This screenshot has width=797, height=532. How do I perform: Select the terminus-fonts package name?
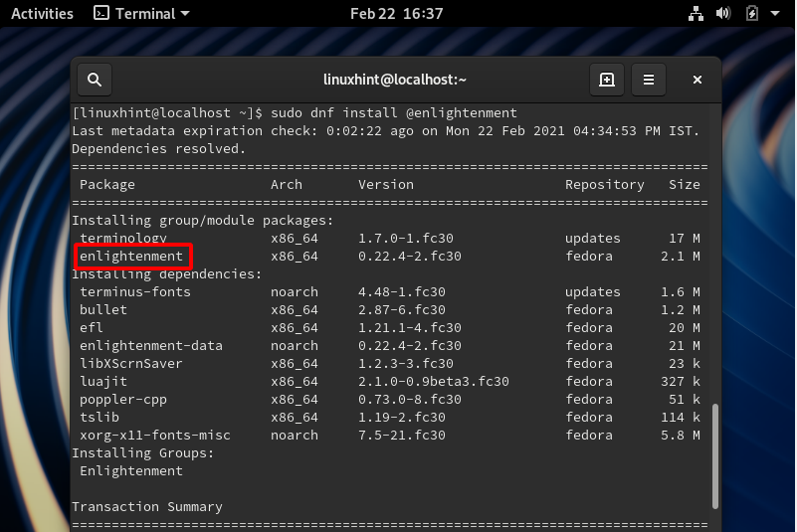pyautogui.click(x=135, y=292)
